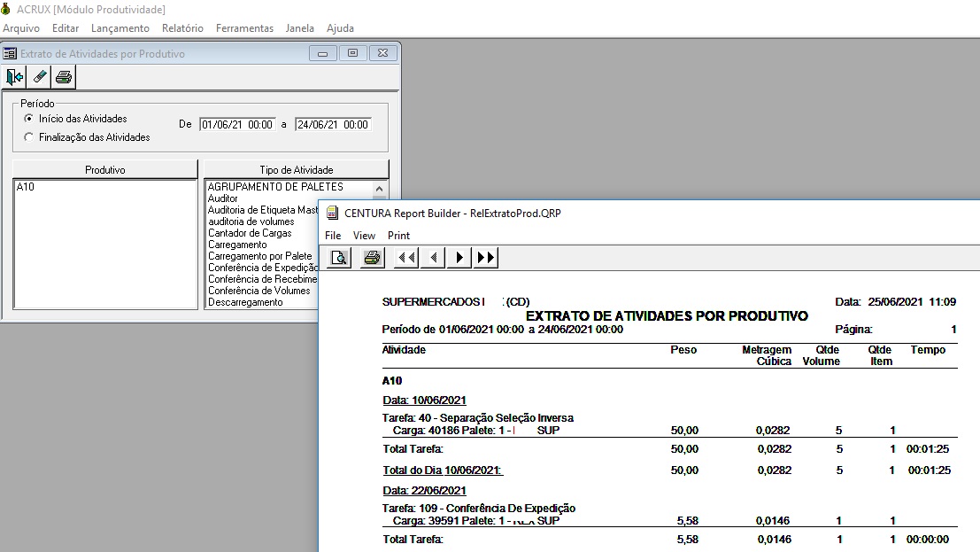Click the Tempo value 00:01:25 in Total Tarefa row
This screenshot has height=552, width=980.
click(928, 448)
